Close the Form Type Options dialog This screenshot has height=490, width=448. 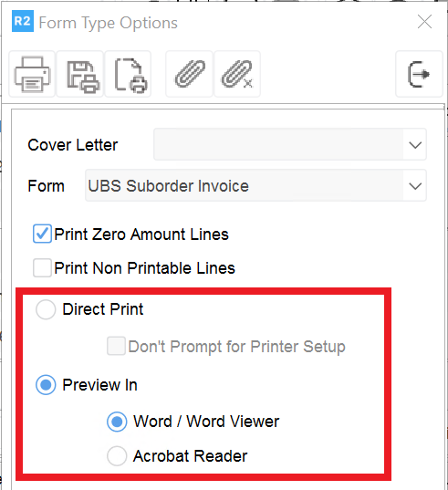coord(424,22)
